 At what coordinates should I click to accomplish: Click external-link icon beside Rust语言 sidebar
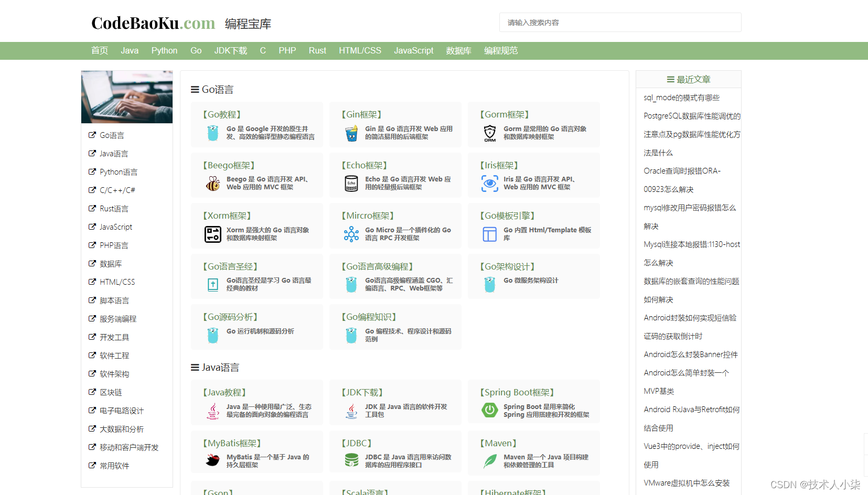(92, 209)
